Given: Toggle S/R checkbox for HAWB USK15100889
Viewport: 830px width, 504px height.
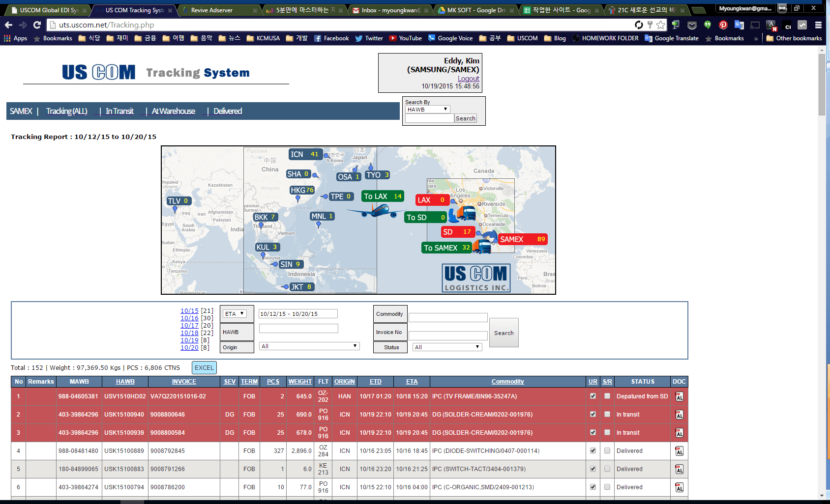Looking at the screenshot, I should click(x=607, y=450).
